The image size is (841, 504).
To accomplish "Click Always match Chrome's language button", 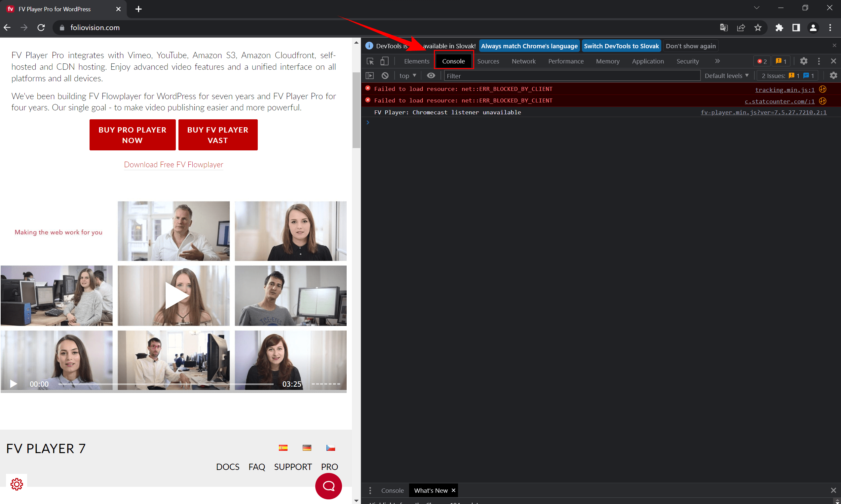I will click(529, 46).
